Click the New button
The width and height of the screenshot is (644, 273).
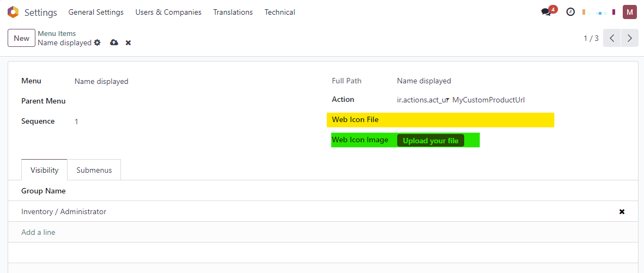click(x=21, y=38)
